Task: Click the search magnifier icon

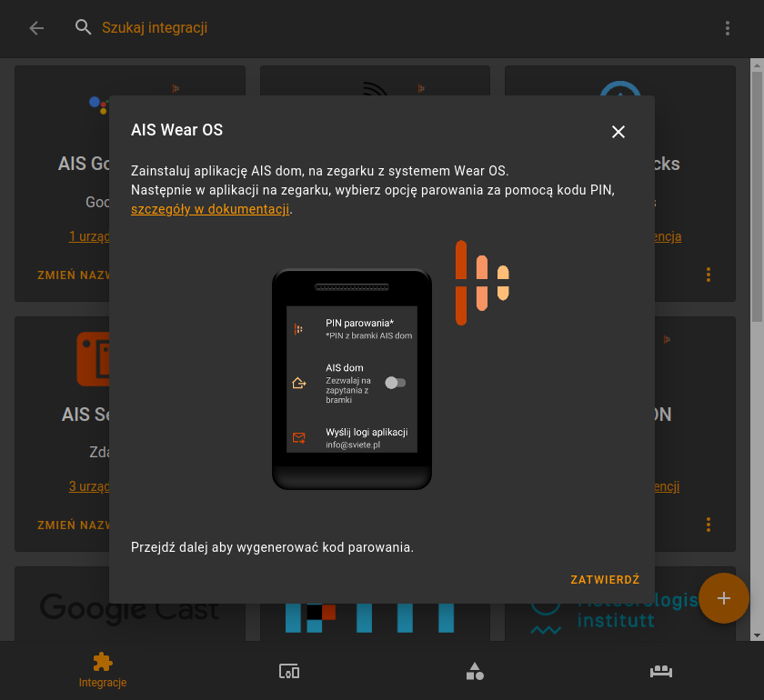Action: click(83, 27)
